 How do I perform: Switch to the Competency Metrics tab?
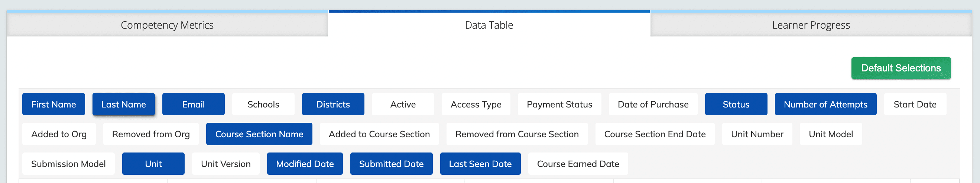(167, 25)
